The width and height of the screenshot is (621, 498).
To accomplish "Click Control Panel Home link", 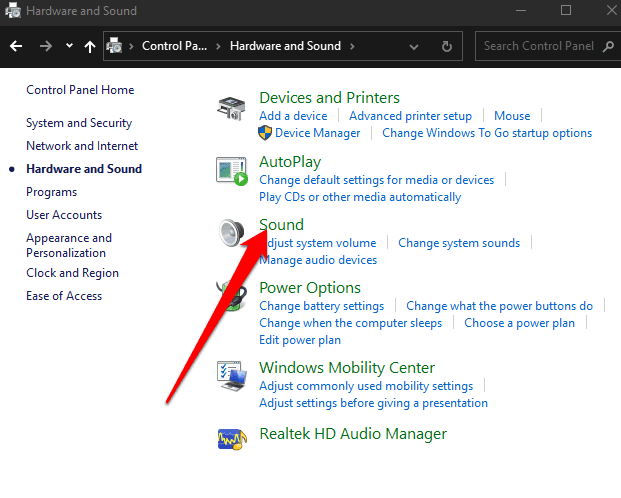I will tap(80, 90).
